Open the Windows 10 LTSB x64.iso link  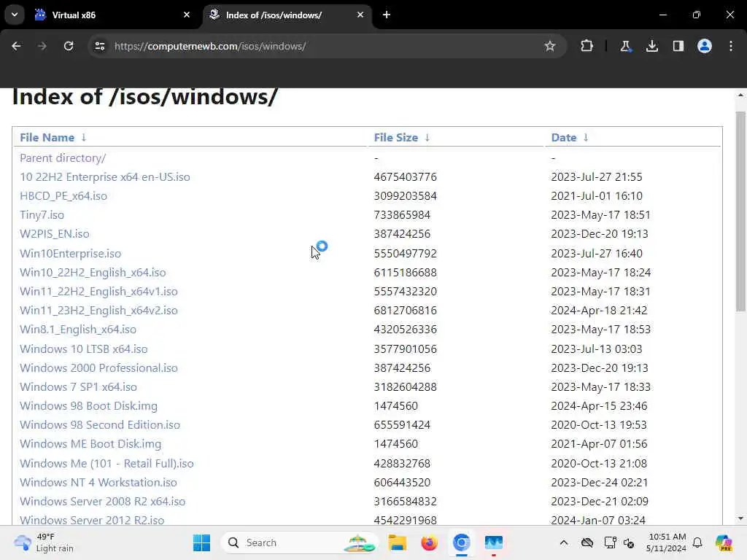[84, 349]
